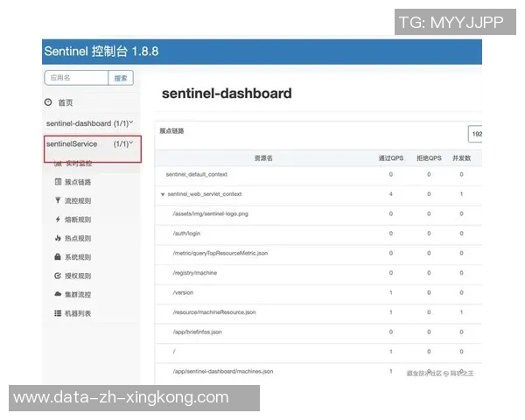Click the 集群流控 cloud icon
Viewport: 525px width, 420px height.
[x=58, y=294]
